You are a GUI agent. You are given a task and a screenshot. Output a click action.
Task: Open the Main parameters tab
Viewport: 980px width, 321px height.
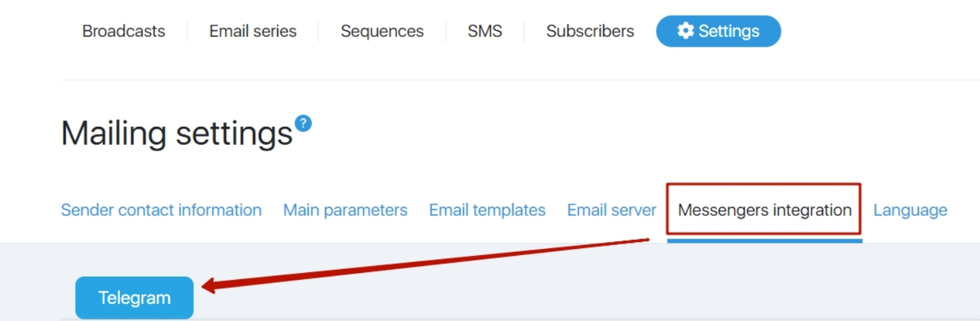pos(345,210)
